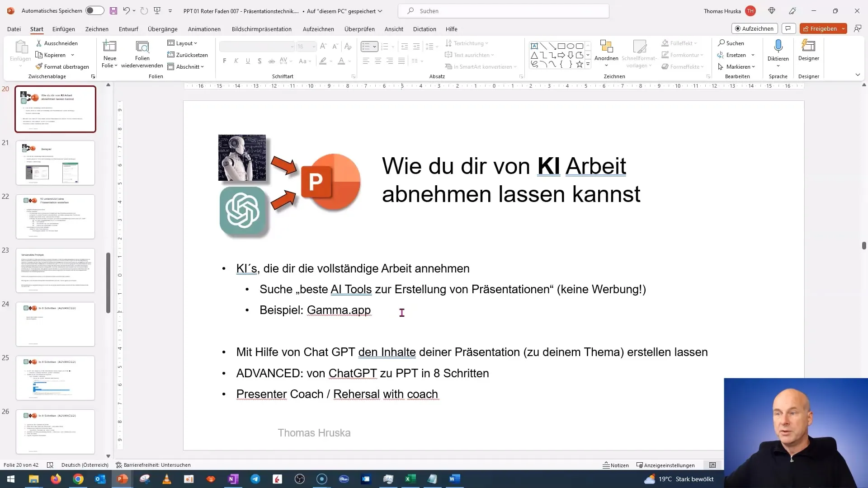Toggle Automatisches Speichern switch

[x=94, y=11]
